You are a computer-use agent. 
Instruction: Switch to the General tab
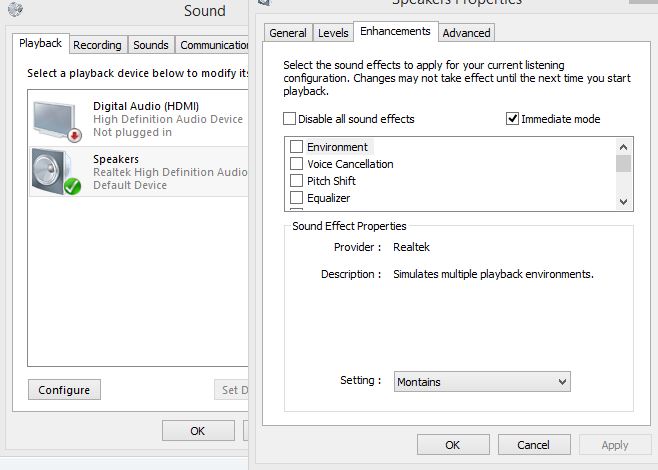(x=288, y=33)
